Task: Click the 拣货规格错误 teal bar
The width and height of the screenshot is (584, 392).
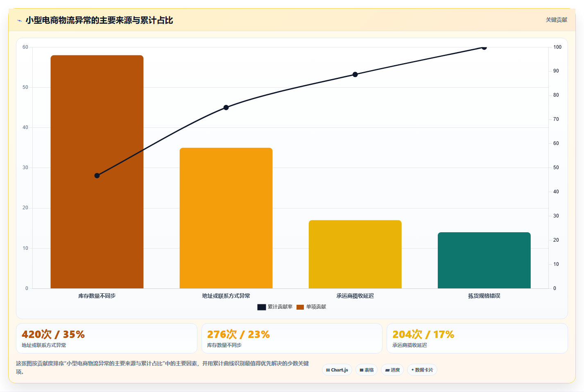Action: click(x=484, y=260)
